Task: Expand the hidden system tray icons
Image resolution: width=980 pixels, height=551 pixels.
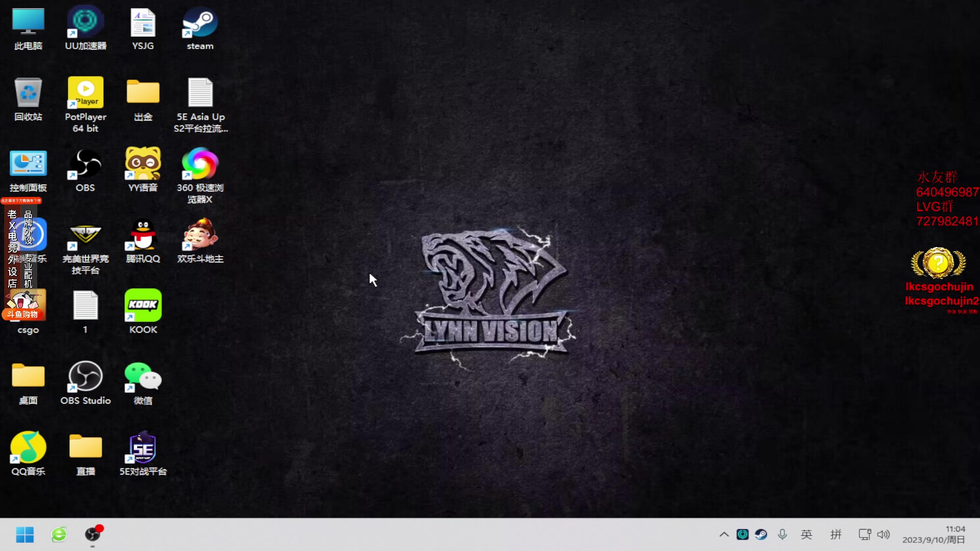Action: click(x=724, y=535)
